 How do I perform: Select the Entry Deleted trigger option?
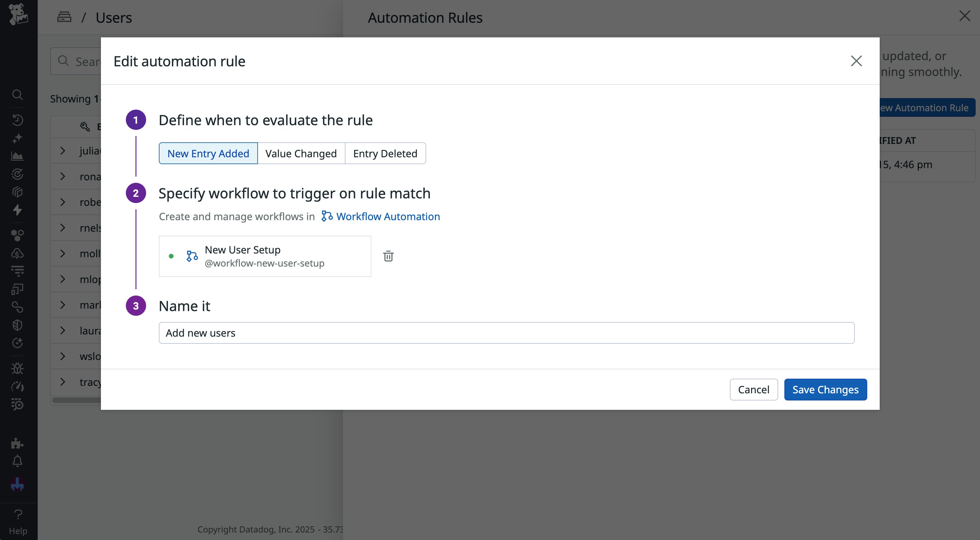tap(385, 153)
